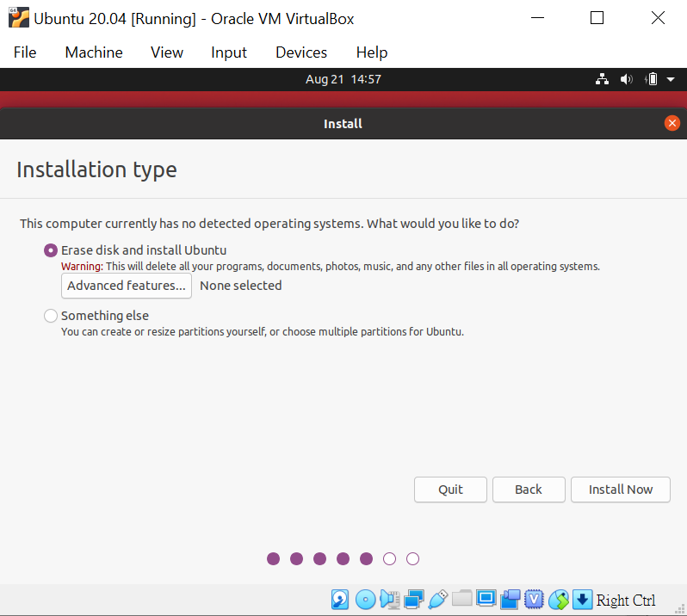687x616 pixels.
Task: Click the display status icon
Action: click(x=486, y=599)
